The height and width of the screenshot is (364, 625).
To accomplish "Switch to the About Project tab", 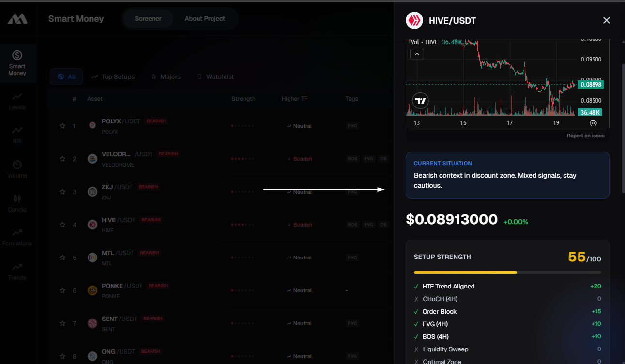I will [x=205, y=19].
